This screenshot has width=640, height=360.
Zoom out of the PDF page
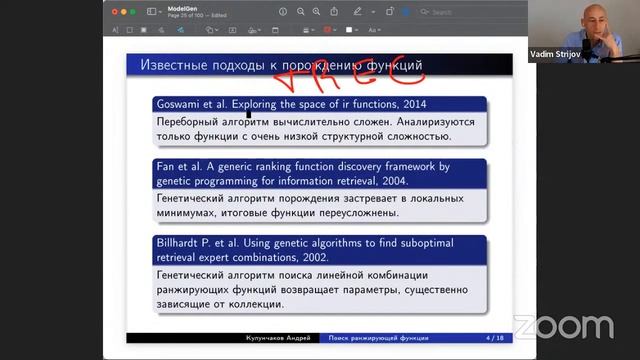click(x=301, y=12)
